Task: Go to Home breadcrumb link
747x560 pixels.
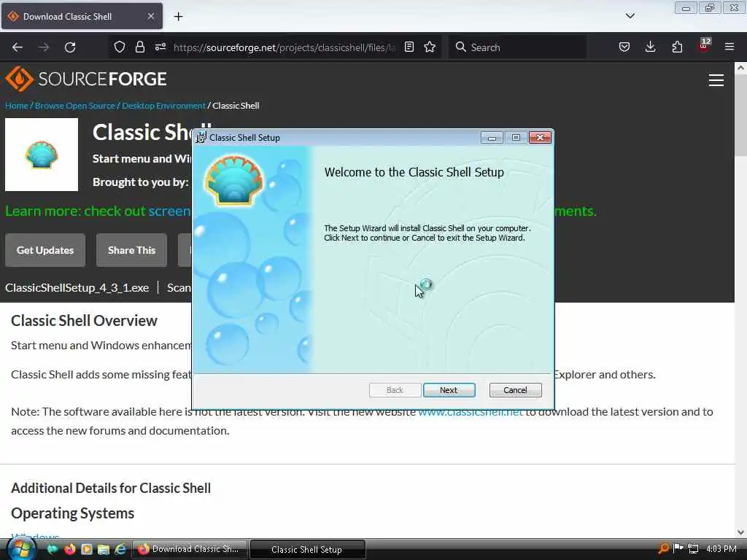Action: [17, 106]
